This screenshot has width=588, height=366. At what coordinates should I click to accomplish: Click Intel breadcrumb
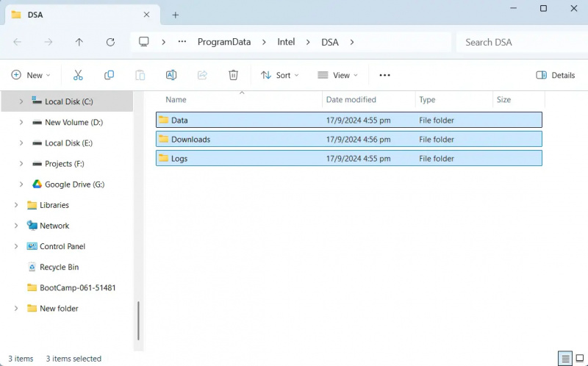click(286, 42)
